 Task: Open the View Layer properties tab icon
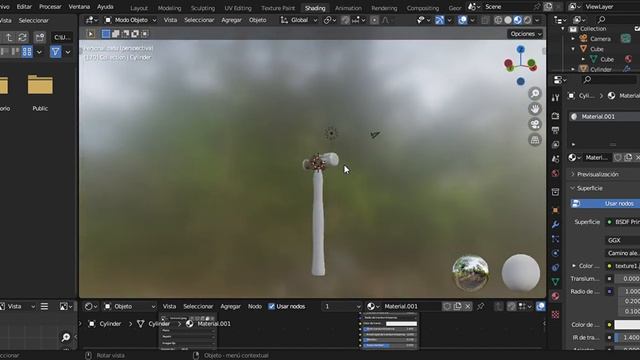(x=555, y=144)
